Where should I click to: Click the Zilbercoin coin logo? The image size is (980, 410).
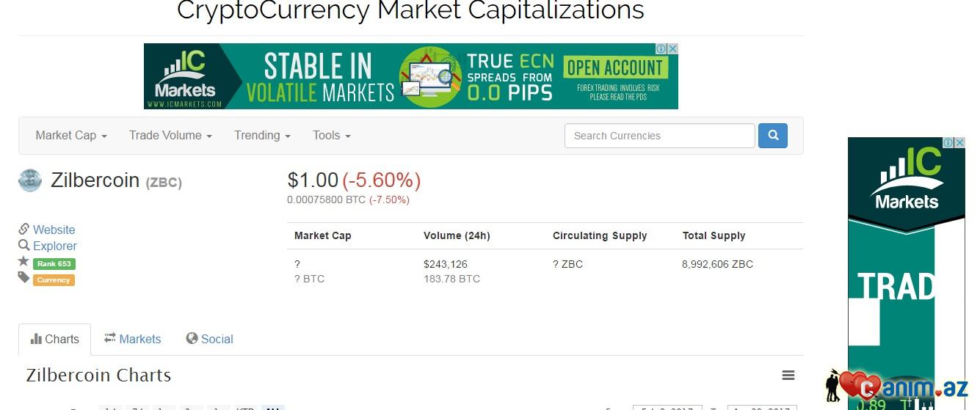30,180
